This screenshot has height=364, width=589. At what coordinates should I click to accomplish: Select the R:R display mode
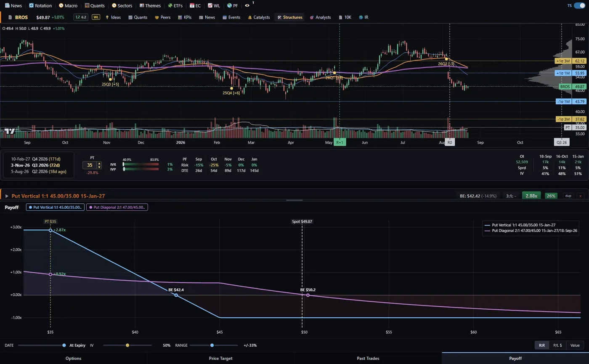(542, 345)
